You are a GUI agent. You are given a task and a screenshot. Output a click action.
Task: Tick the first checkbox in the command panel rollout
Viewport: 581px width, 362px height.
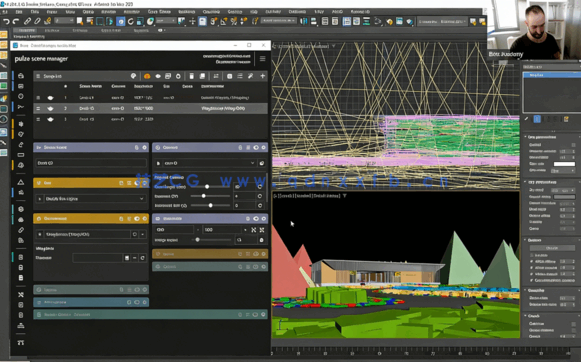[573, 145]
